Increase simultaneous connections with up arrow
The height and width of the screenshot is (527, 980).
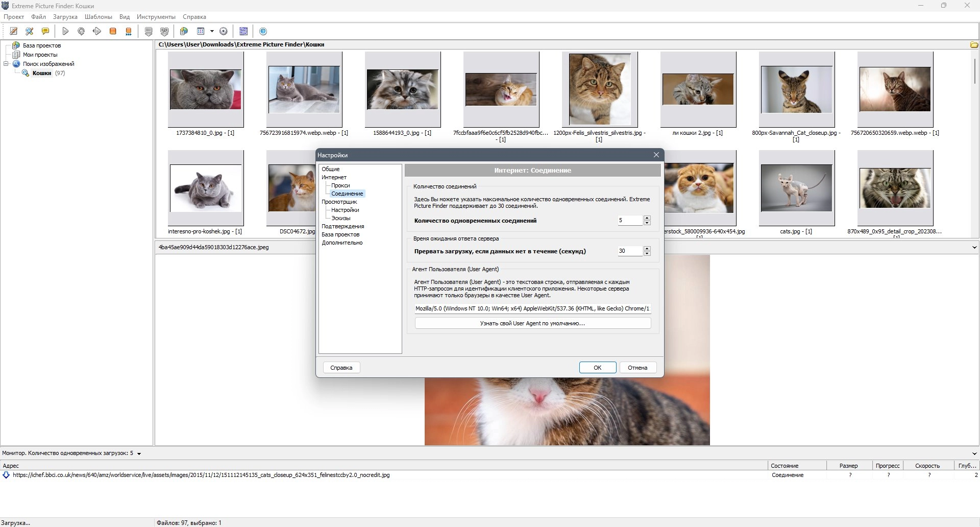coord(647,218)
